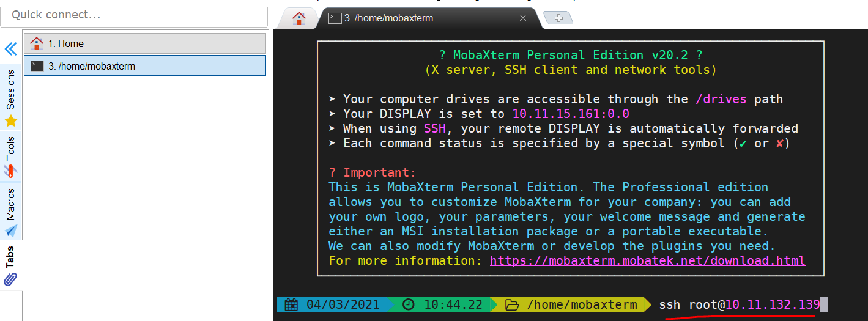Click the yellow star Sessions icon
Viewport: 868px width, 321px height.
[11, 121]
